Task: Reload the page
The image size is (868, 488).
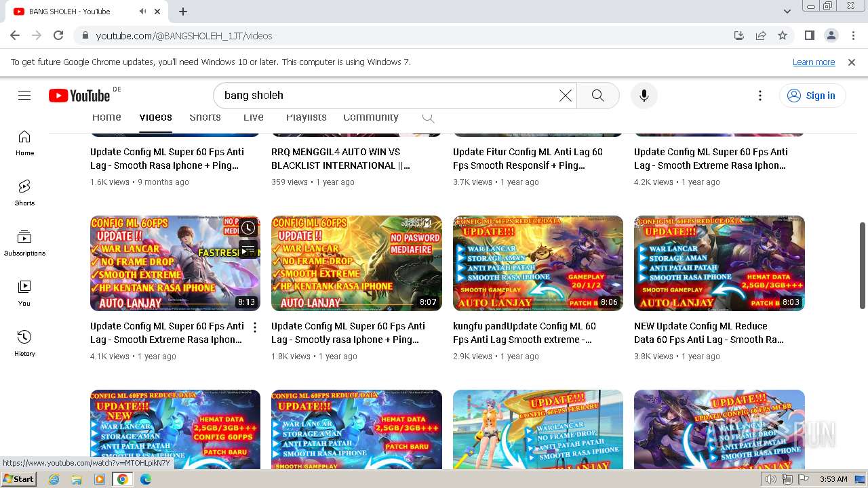Action: (58, 35)
